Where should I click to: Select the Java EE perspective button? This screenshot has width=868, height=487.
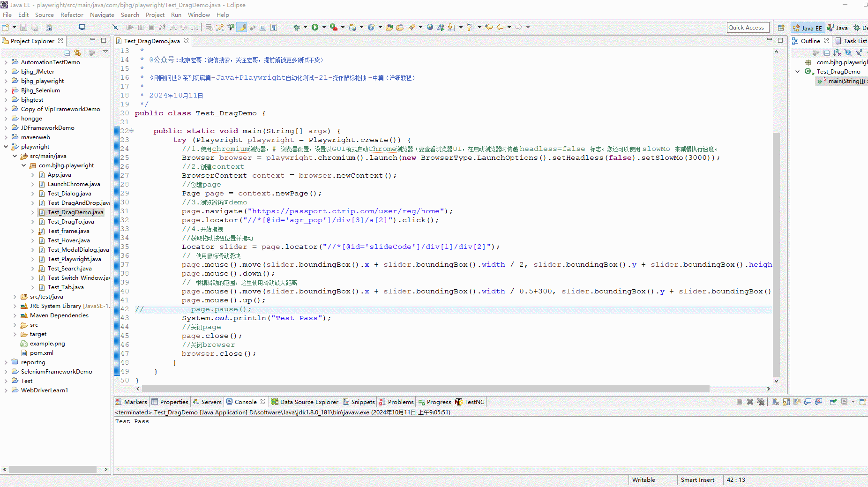(x=808, y=28)
